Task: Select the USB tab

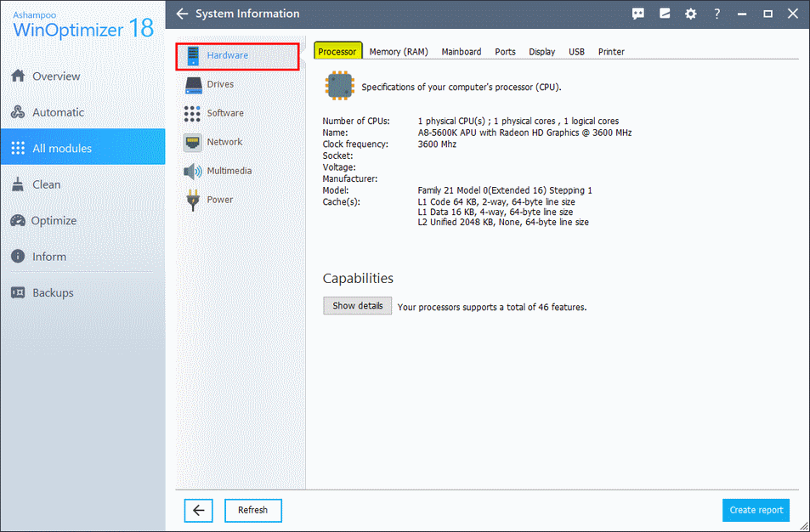Action: tap(576, 52)
